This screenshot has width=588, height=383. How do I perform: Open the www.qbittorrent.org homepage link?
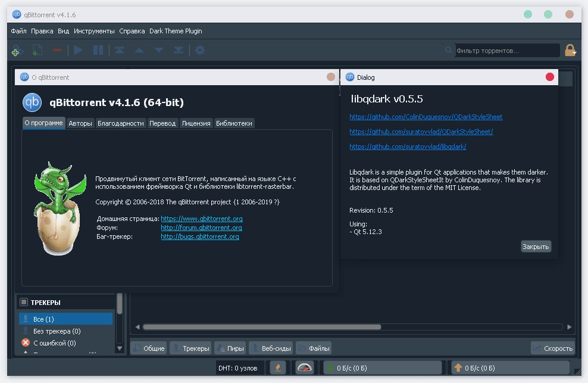201,219
